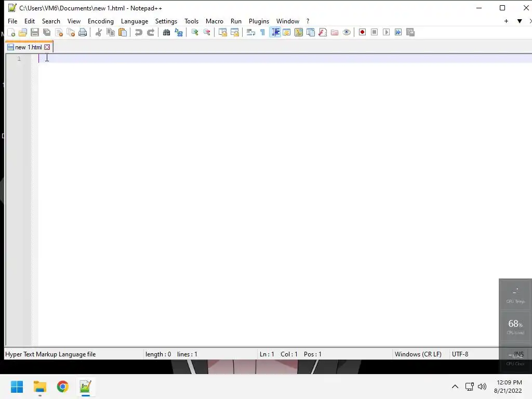Toggle the Word wrap icon
This screenshot has height=399, width=532.
tap(250, 32)
